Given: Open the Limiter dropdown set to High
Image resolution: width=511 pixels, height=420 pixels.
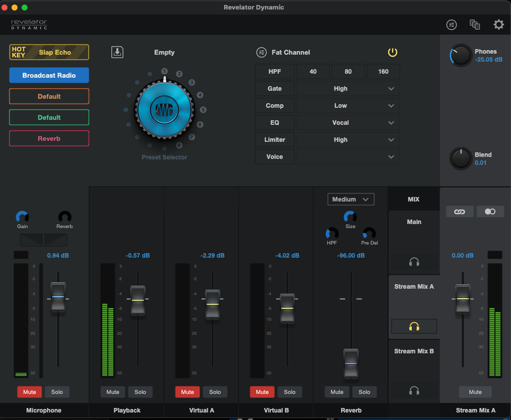Looking at the screenshot, I should [348, 140].
